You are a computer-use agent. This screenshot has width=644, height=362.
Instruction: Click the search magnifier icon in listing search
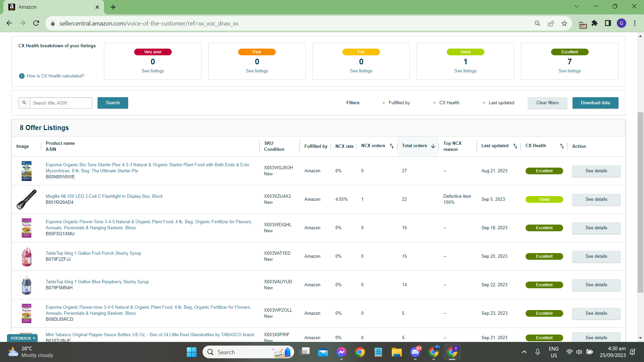pos(24,103)
